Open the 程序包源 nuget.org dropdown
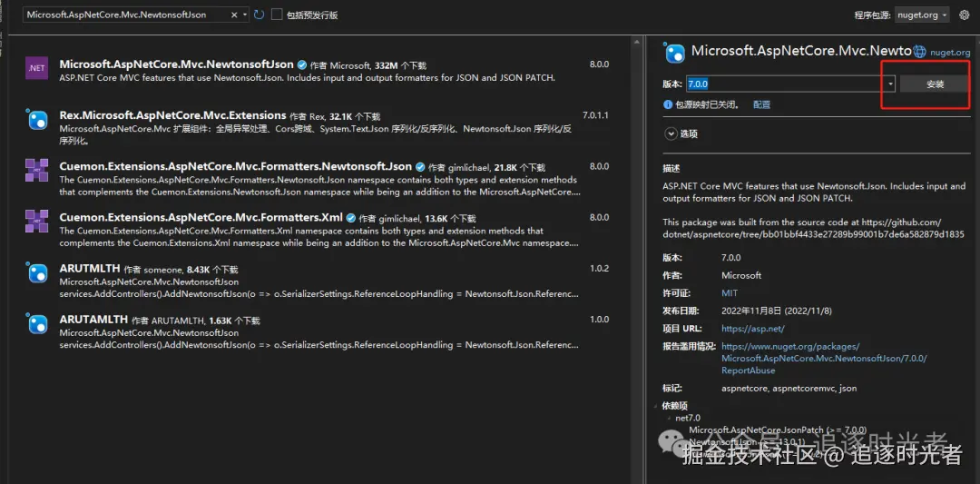Viewport: 980px width, 484px height. (x=922, y=15)
